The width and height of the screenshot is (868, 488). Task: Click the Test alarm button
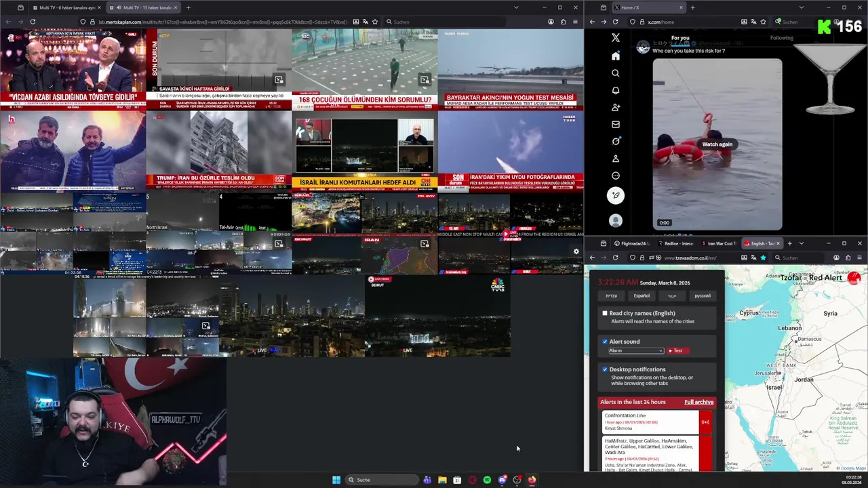pyautogui.click(x=677, y=350)
